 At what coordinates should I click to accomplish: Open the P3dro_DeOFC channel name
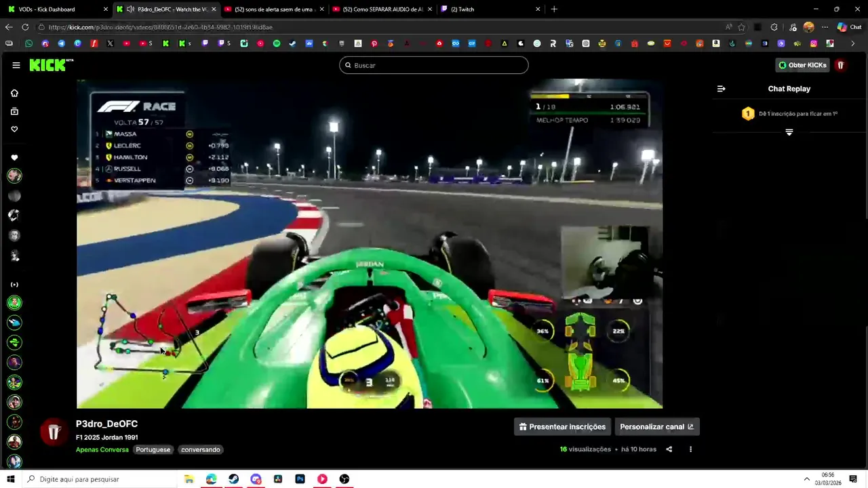(106, 424)
